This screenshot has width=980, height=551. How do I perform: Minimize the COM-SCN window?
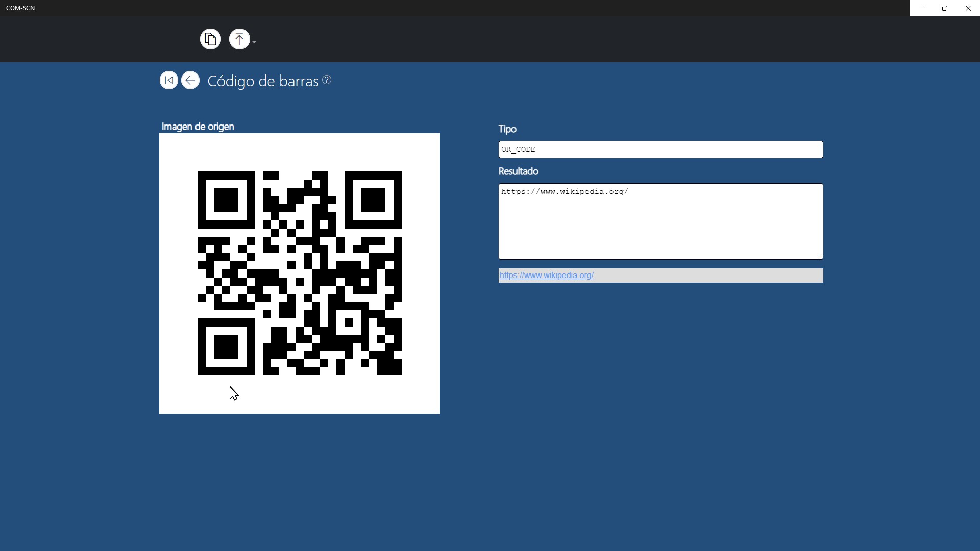pyautogui.click(x=921, y=8)
